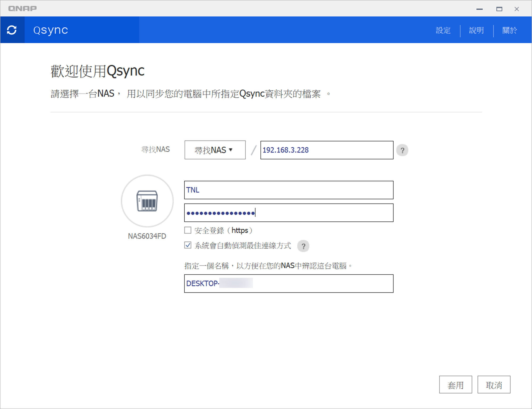Image resolution: width=532 pixels, height=409 pixels.
Task: Click the 套用 button
Action: coord(456,385)
